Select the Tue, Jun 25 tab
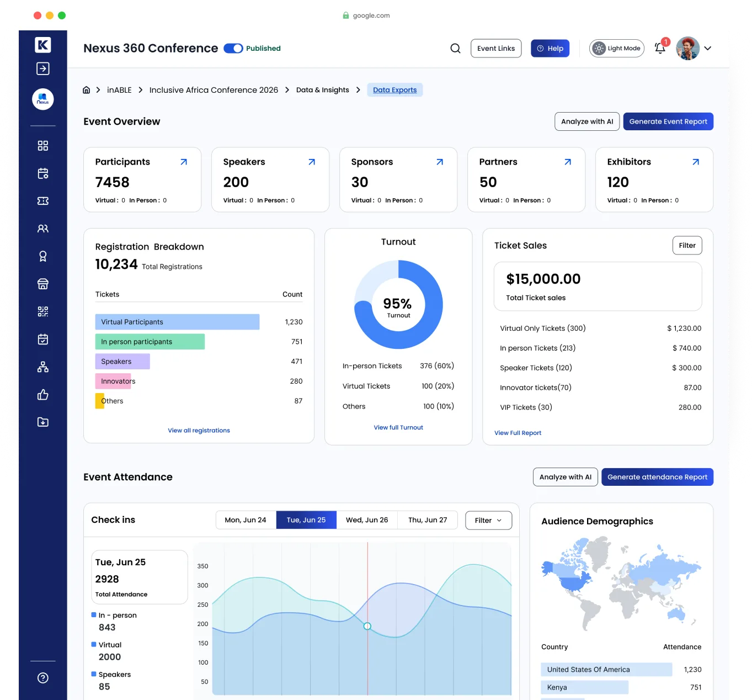The image size is (752, 700). (306, 520)
